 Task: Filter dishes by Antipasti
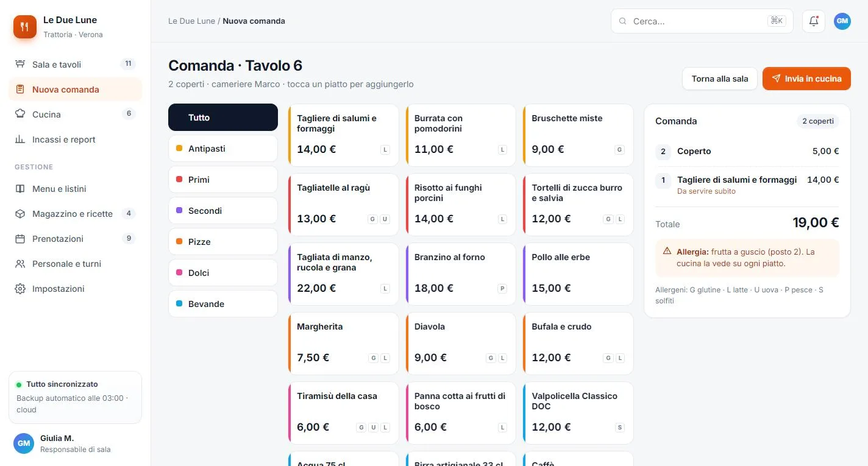point(223,149)
